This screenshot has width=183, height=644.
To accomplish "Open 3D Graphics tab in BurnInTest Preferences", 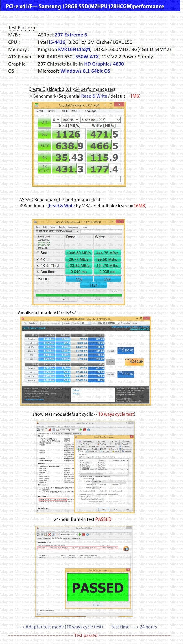I will [x=83, y=449].
